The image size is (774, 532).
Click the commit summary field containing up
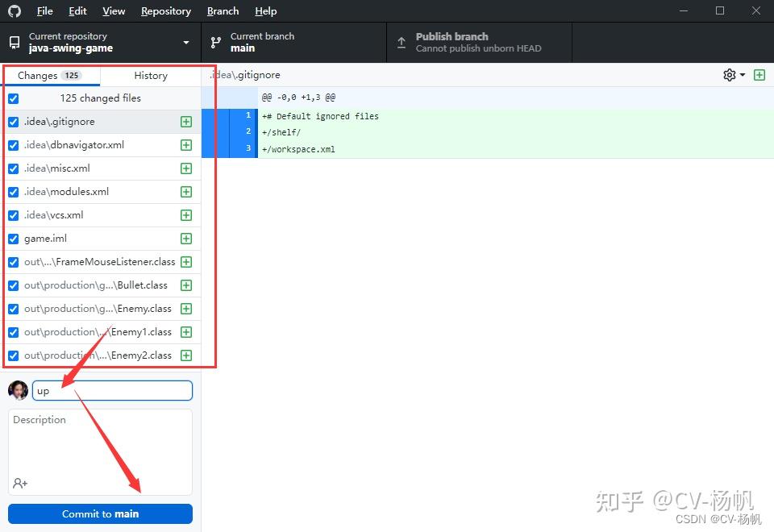[112, 390]
